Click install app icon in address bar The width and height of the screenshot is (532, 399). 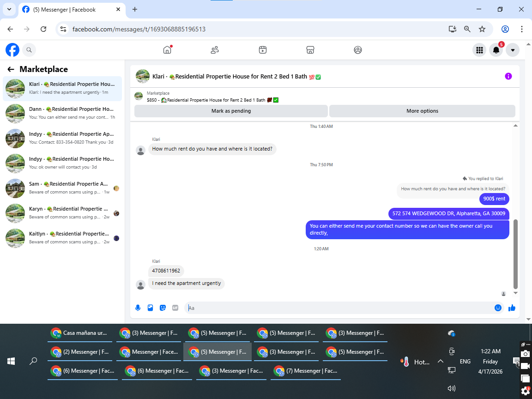coord(452,29)
